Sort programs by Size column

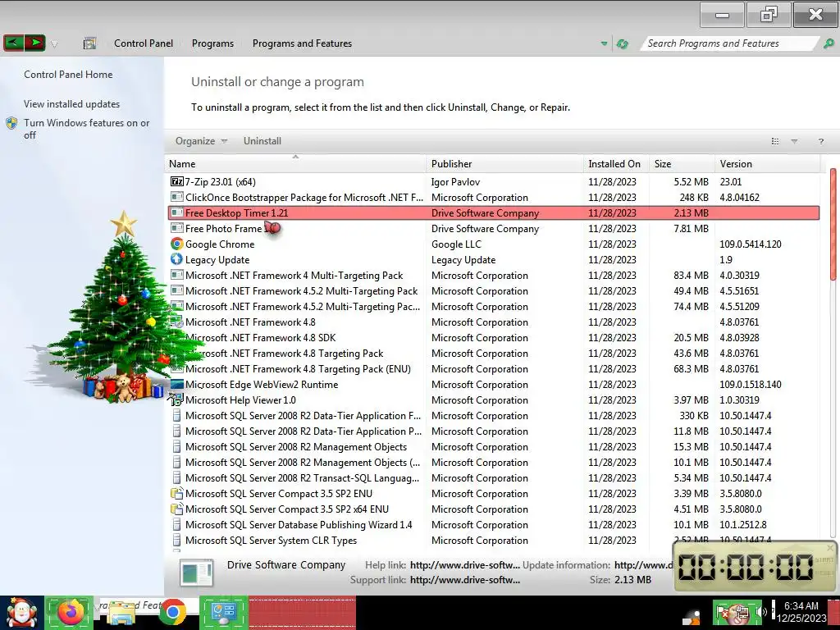point(682,164)
